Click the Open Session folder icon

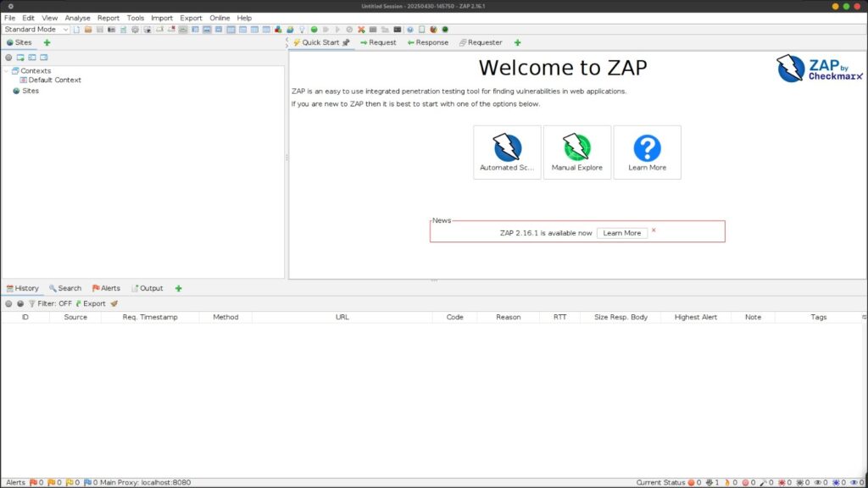click(x=88, y=30)
